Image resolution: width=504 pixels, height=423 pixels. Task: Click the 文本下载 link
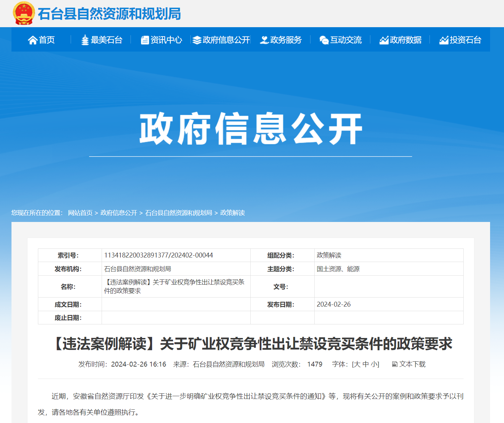412,364
